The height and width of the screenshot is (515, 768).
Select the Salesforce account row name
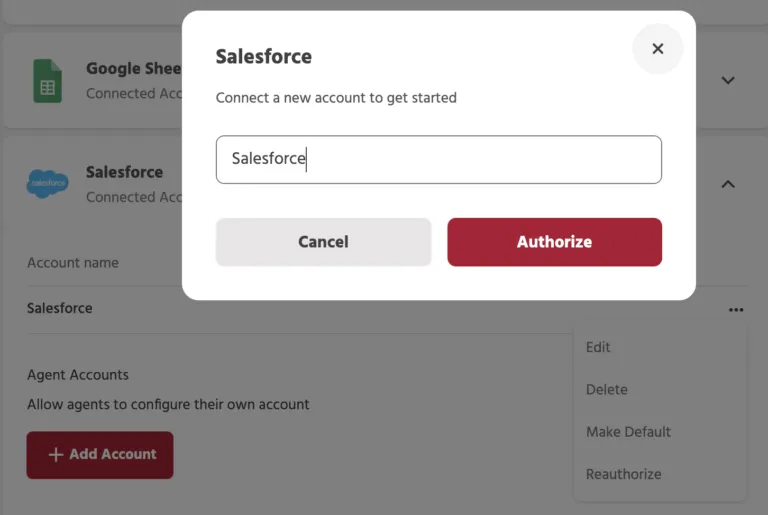pyautogui.click(x=60, y=308)
